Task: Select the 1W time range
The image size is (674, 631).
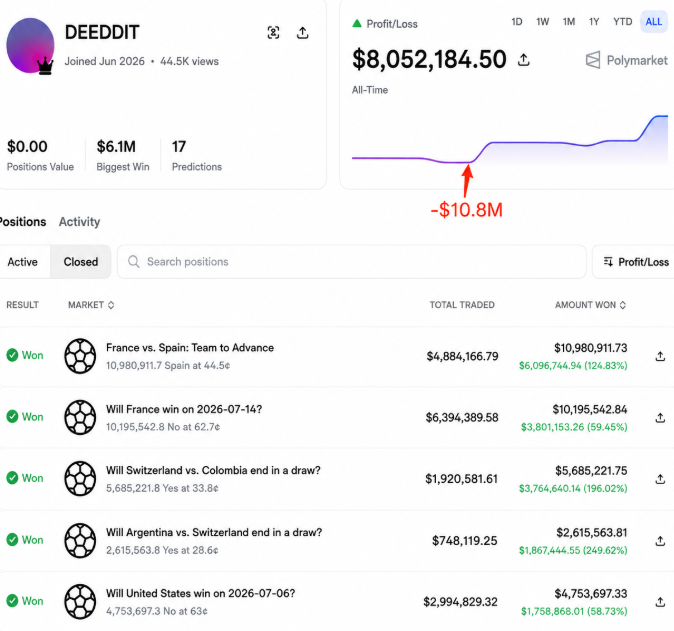Action: [542, 22]
